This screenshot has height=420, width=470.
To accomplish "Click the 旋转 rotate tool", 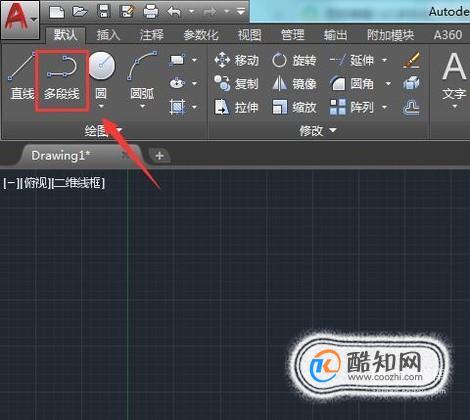I will coord(294,60).
